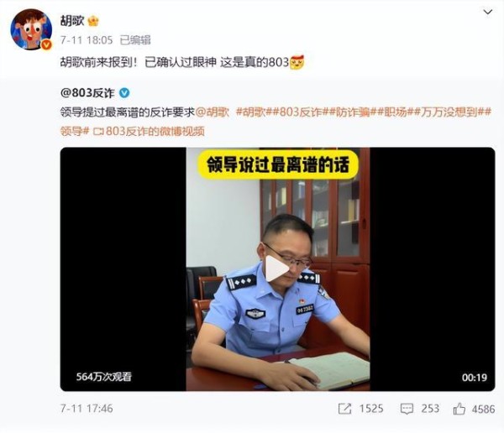Image resolution: width=504 pixels, height=433 pixels.
Task: Click the 00:19 video duration label
Action: pos(475,378)
